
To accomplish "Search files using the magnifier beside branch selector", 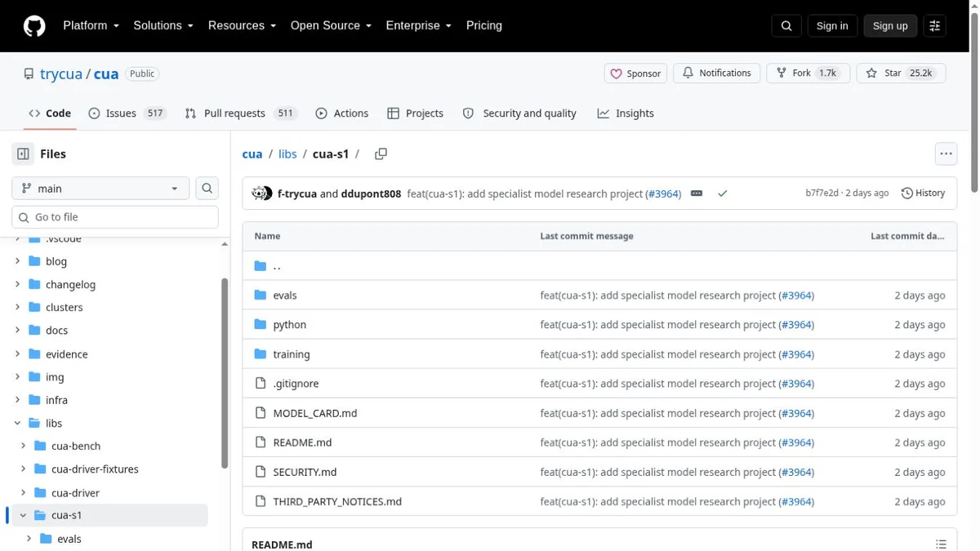I will (x=207, y=189).
